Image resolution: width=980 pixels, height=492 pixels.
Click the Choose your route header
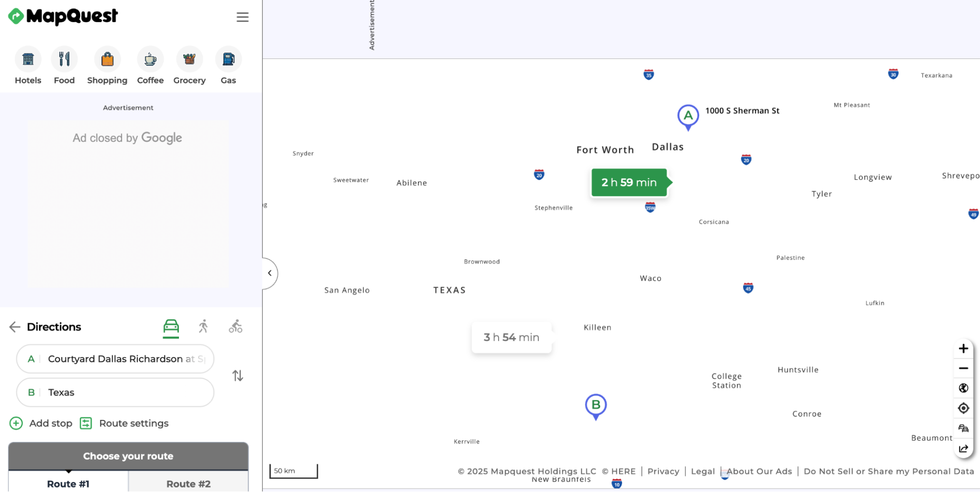[128, 456]
